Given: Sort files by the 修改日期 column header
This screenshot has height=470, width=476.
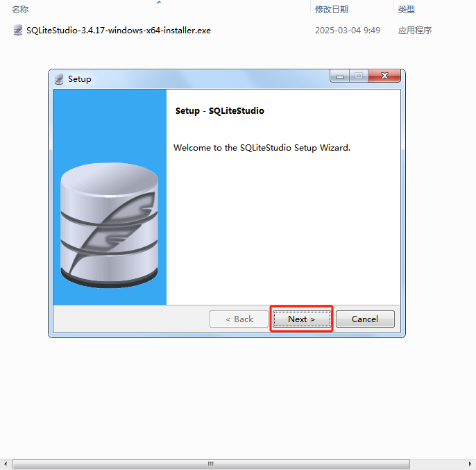Looking at the screenshot, I should point(332,10).
